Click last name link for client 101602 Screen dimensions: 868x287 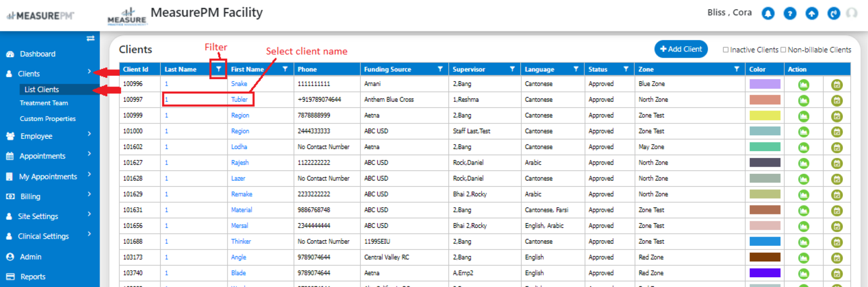pyautogui.click(x=166, y=147)
